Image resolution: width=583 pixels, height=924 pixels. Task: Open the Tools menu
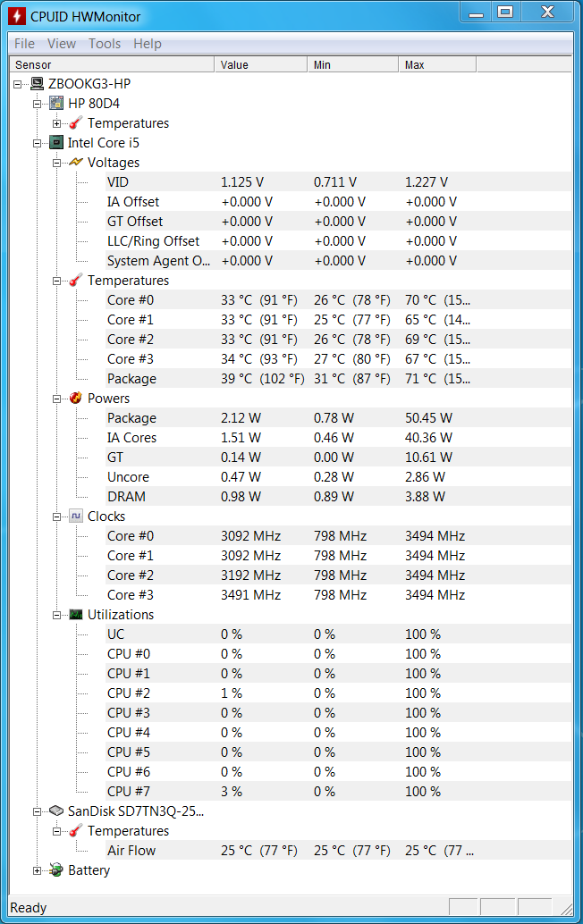coord(105,44)
